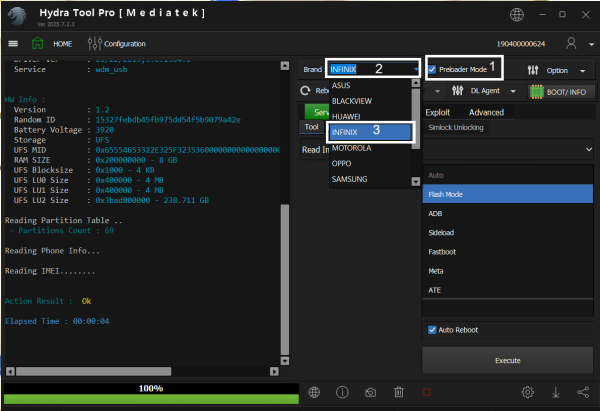Click the HOME label

[x=62, y=44]
